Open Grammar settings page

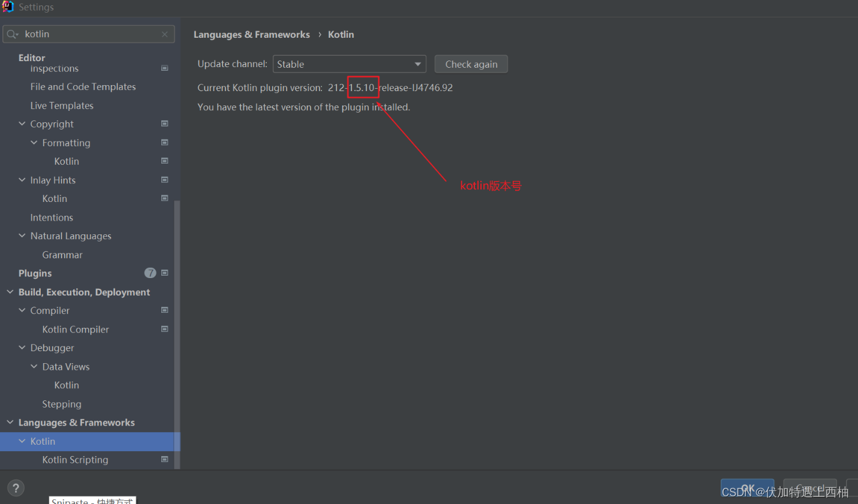[x=62, y=255]
